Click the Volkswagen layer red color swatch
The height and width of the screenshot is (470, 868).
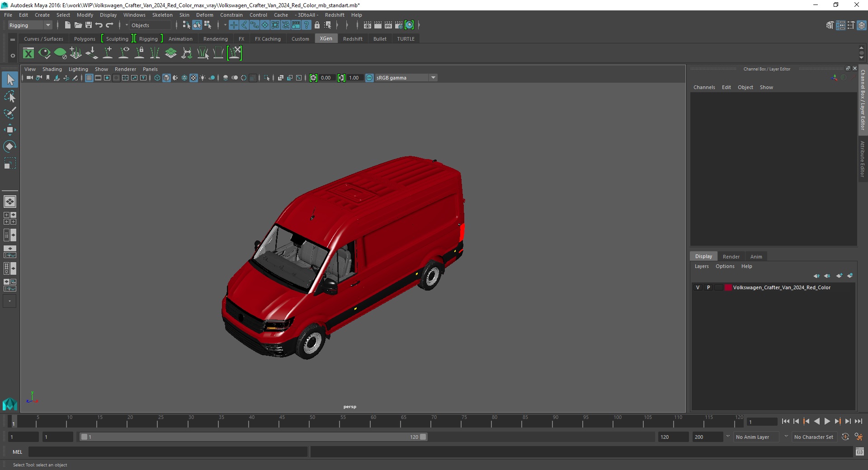(728, 287)
